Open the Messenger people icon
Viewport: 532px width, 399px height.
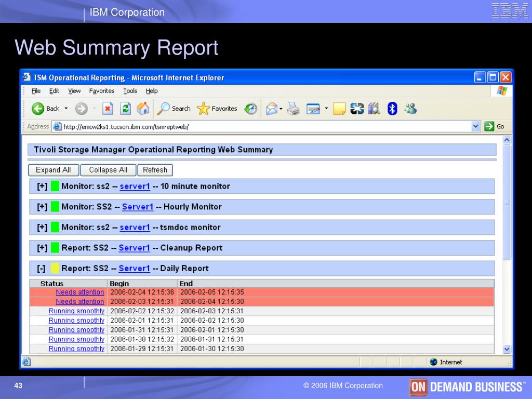coord(410,109)
